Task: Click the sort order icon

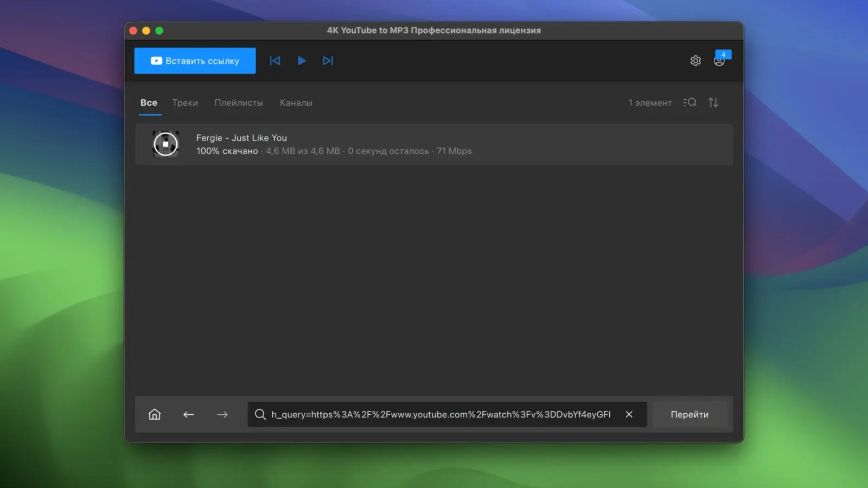Action: (713, 102)
